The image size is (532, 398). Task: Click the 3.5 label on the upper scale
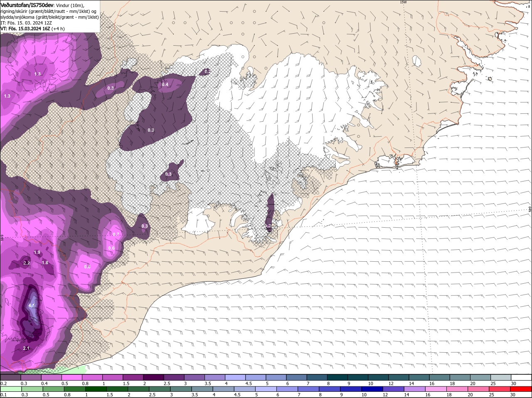pos(208,383)
